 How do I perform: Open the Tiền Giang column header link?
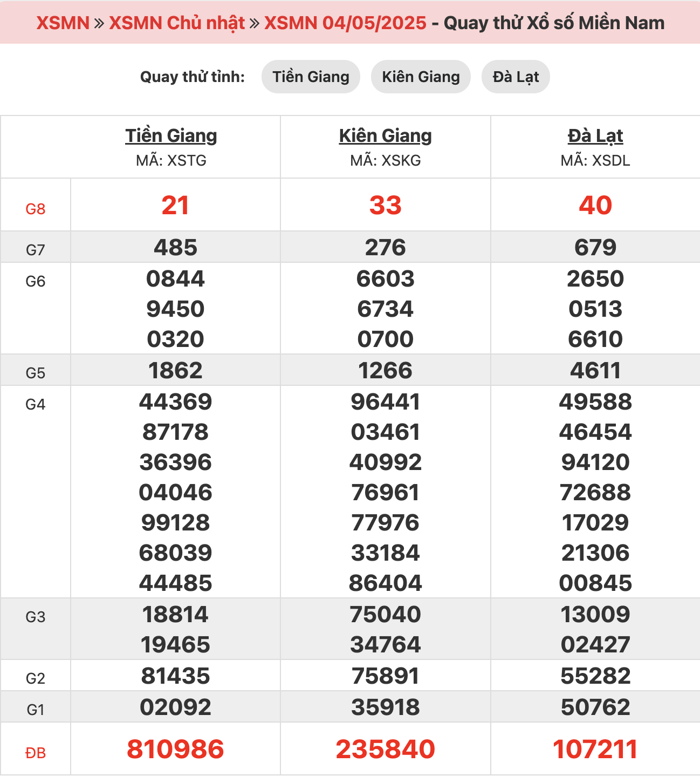171,136
